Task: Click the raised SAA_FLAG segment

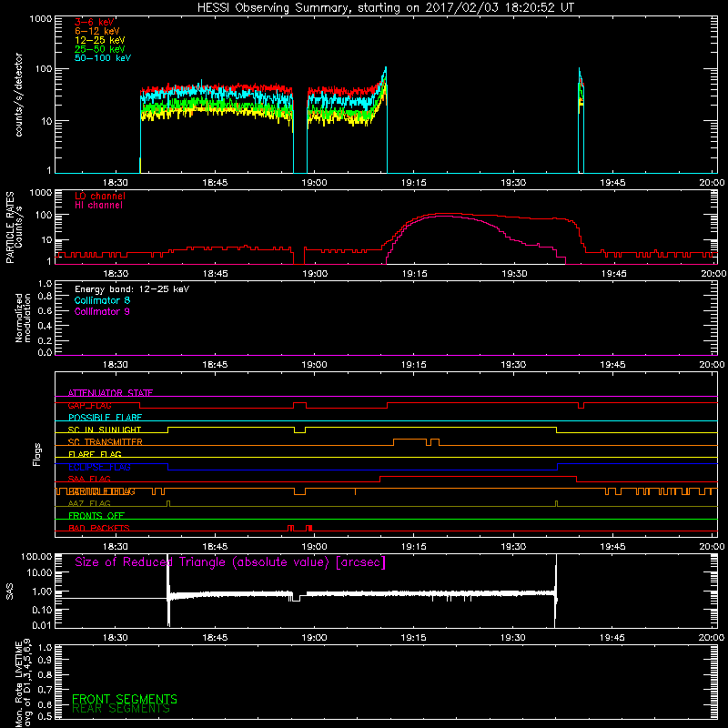Action: pyautogui.click(x=479, y=476)
